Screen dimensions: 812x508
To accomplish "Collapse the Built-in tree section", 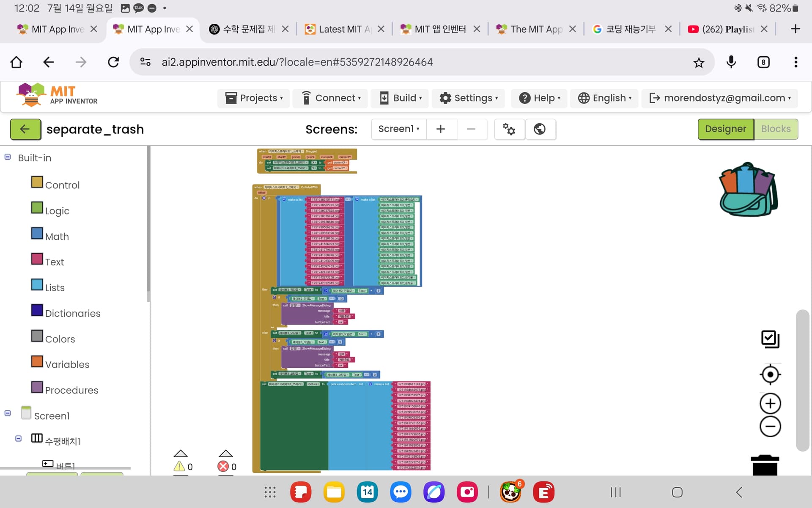I will [x=8, y=157].
